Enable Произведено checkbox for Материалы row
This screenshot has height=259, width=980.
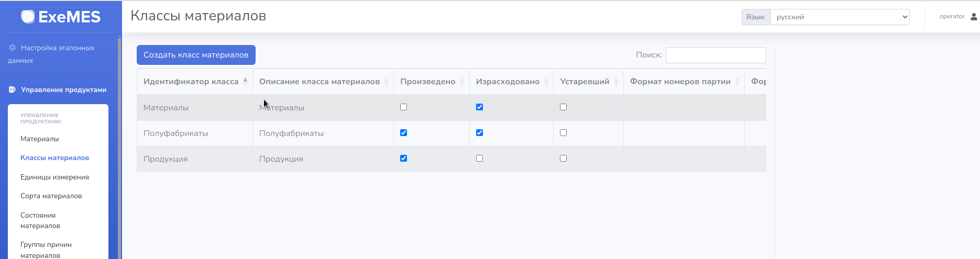(403, 107)
